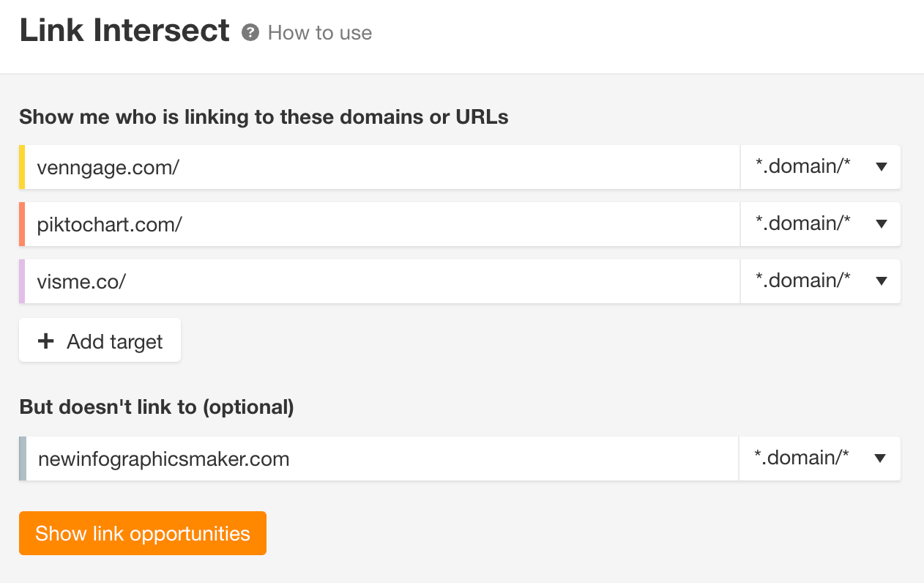Viewport: 924px width, 583px height.
Task: Click the gray bar beside newinfographicsmaker.com
Action: [x=23, y=458]
